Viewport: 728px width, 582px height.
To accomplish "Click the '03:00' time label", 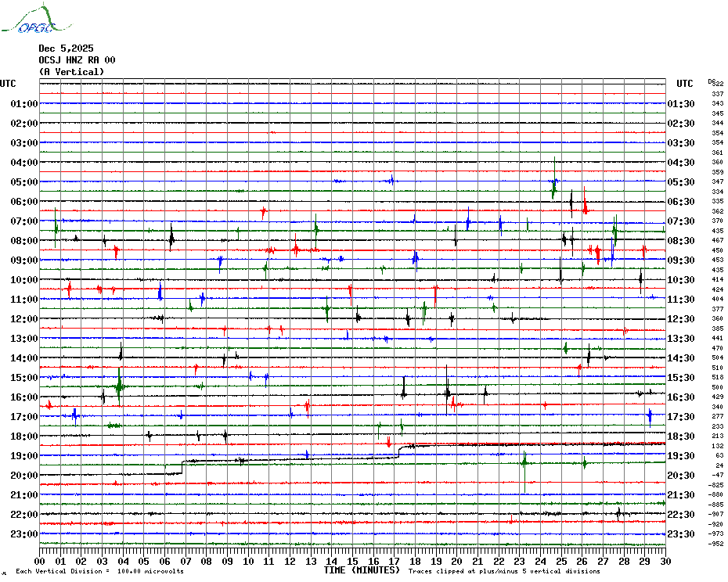I will click(24, 142).
